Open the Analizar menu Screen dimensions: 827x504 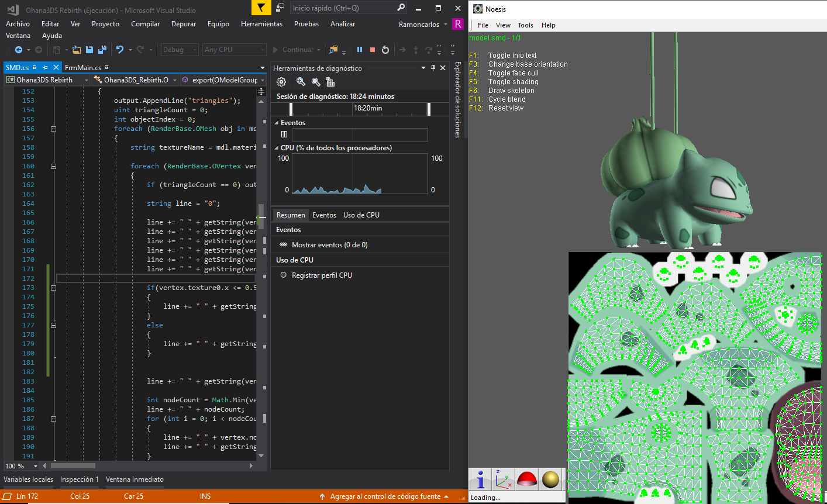343,24
